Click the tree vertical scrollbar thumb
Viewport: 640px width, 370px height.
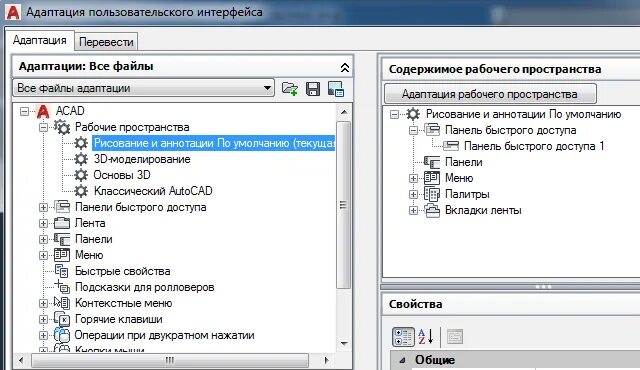344,205
